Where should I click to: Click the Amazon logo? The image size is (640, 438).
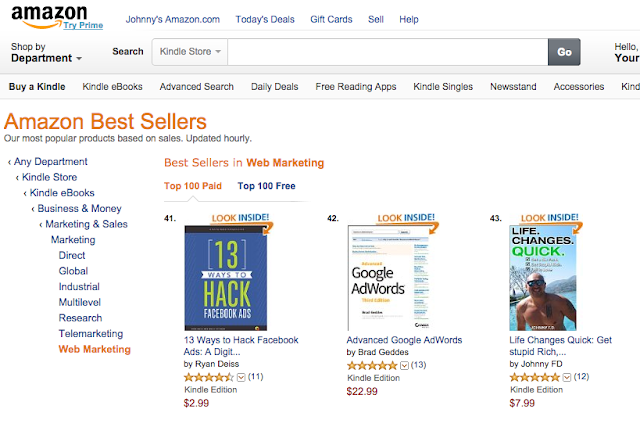click(x=44, y=14)
